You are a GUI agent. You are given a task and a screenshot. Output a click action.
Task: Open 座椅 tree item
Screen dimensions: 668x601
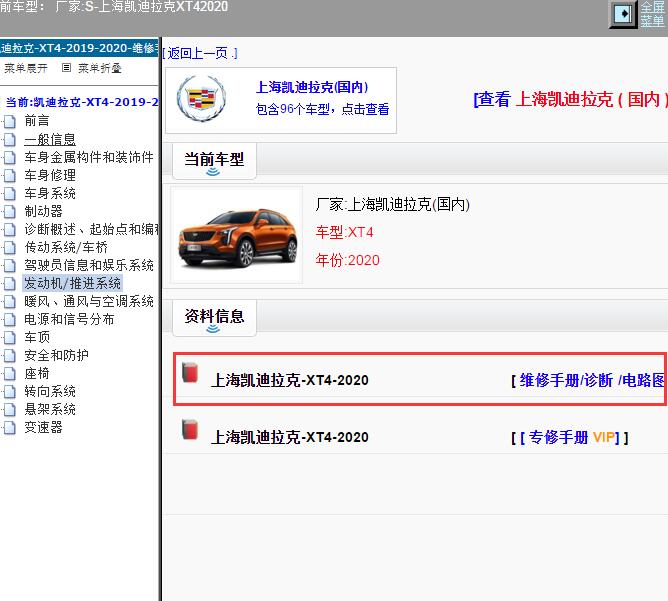[37, 374]
